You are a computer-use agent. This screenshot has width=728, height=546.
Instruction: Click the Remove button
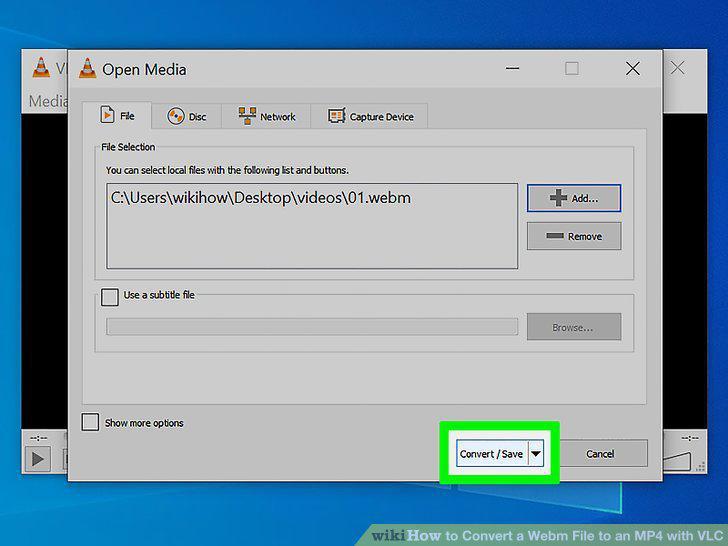(x=574, y=236)
